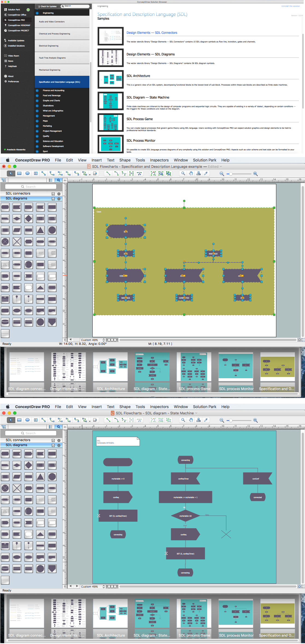The height and width of the screenshot is (644, 305).
Task: Select the pointer tool in the upper ConceptDraw PRO window
Action: [x=11, y=174]
